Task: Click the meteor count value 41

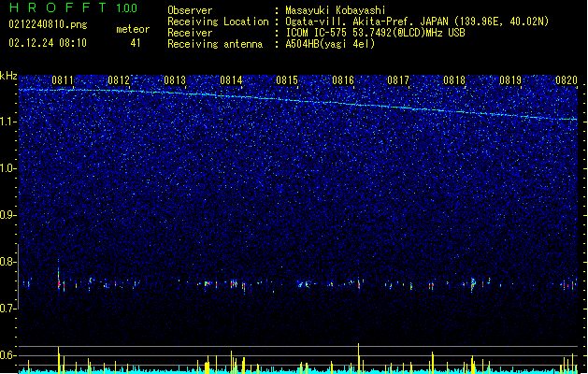Action: [x=136, y=43]
